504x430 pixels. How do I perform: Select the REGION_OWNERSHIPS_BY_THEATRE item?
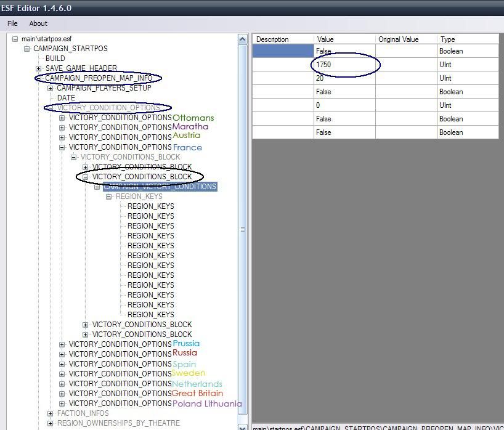pyautogui.click(x=118, y=423)
